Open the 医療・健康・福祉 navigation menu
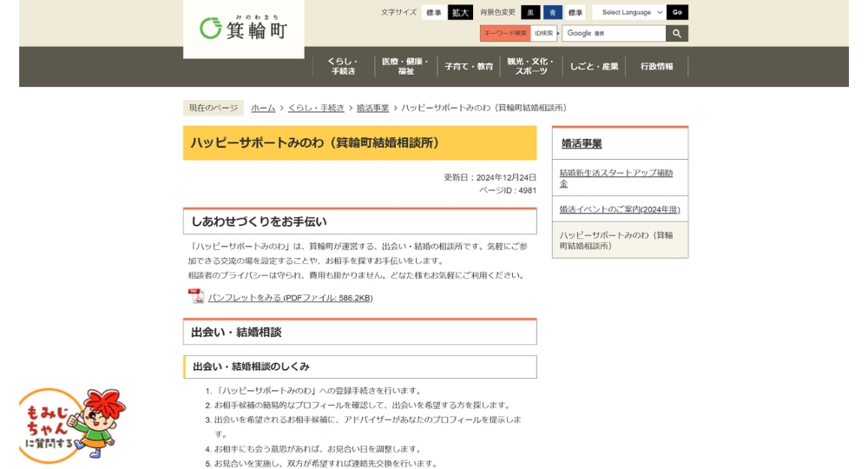The image size is (868, 469). [x=405, y=66]
